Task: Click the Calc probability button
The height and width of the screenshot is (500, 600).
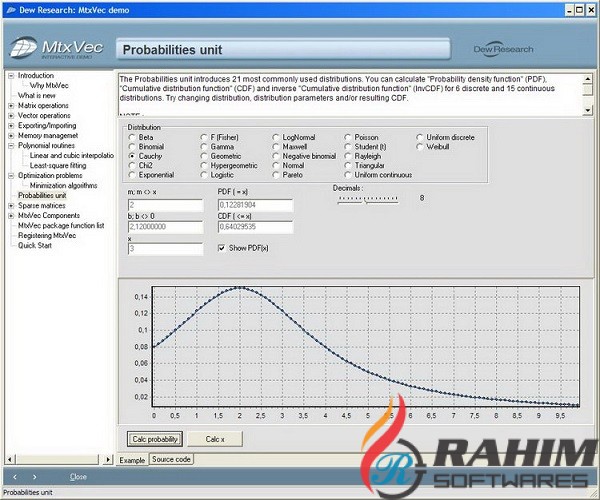Action: click(x=155, y=439)
